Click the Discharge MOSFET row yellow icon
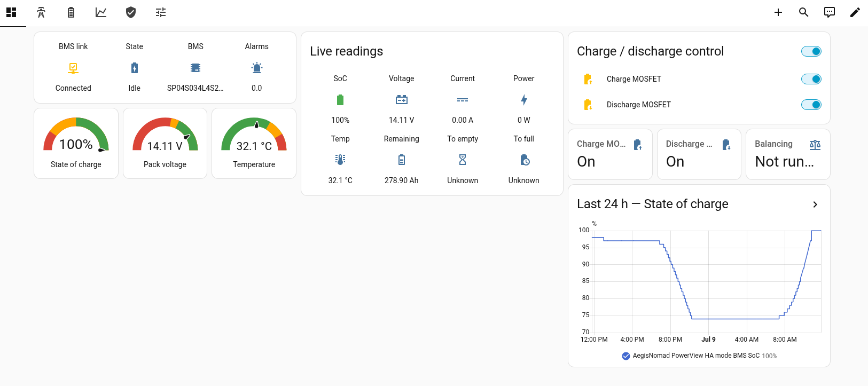Image resolution: width=868 pixels, height=386 pixels. coord(588,105)
